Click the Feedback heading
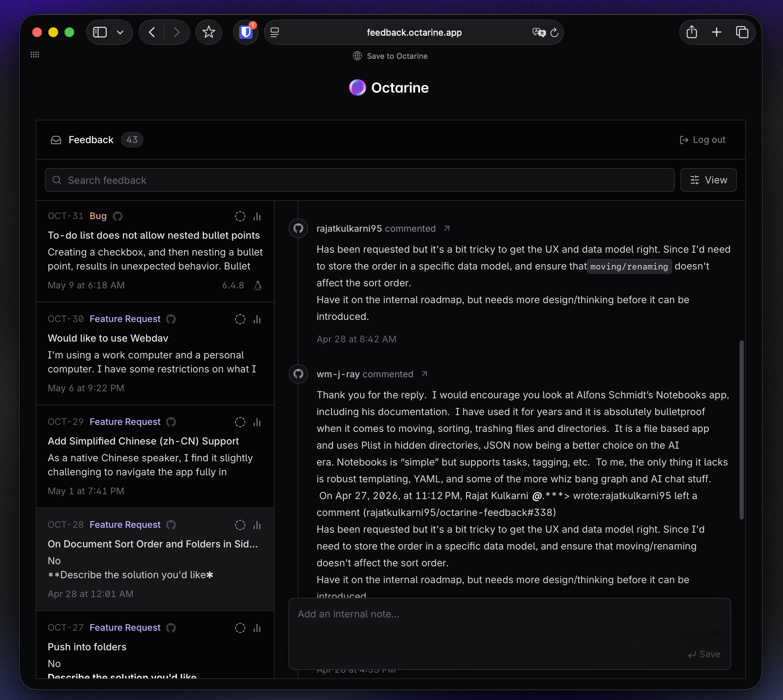783x700 pixels. pyautogui.click(x=91, y=140)
